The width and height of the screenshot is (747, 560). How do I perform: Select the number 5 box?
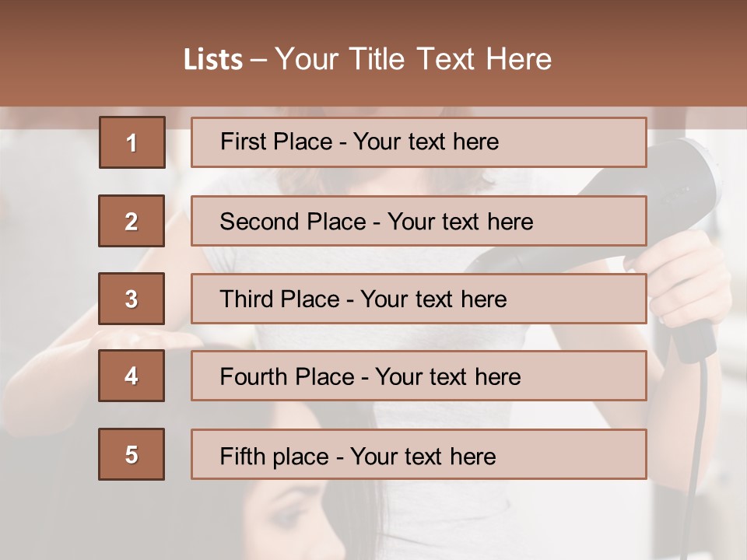pos(132,453)
